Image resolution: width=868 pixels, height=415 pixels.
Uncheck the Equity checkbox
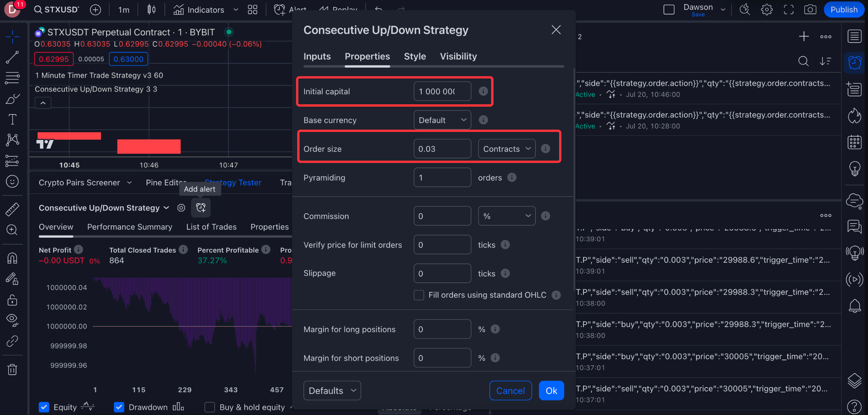(x=44, y=407)
